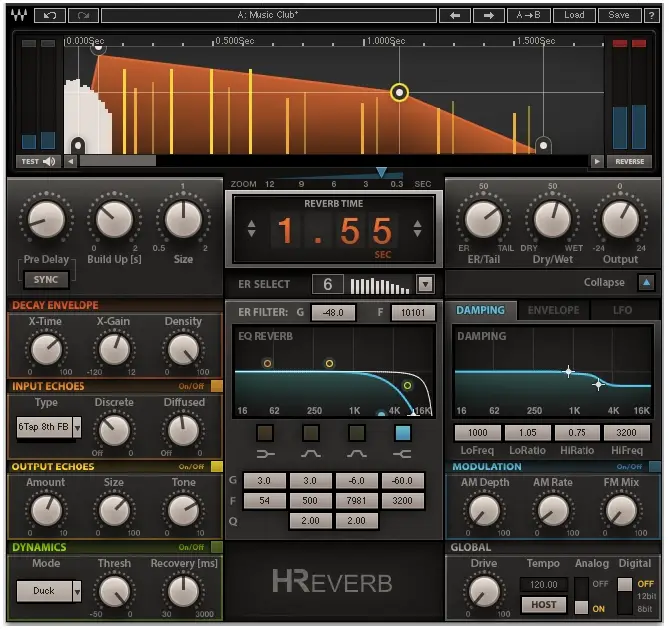Switch to the Damping tab
The height and width of the screenshot is (630, 669).
[x=480, y=311]
